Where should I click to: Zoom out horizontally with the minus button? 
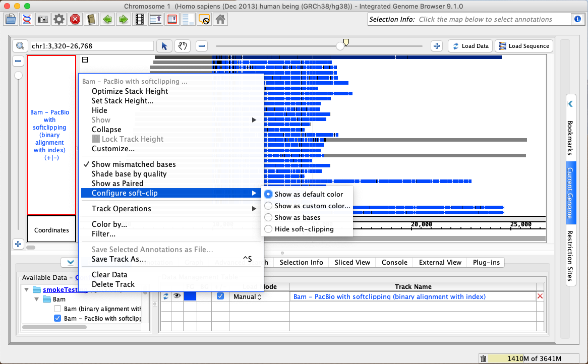point(202,46)
